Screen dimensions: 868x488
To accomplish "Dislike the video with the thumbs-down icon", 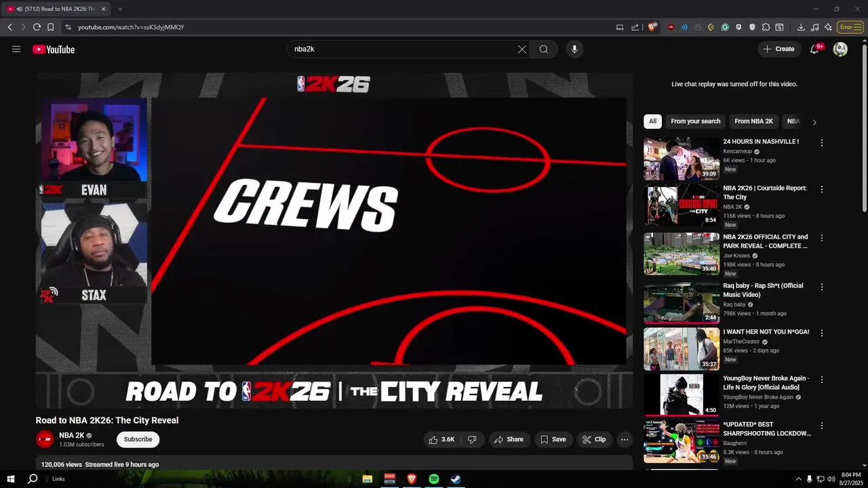I will pyautogui.click(x=472, y=439).
